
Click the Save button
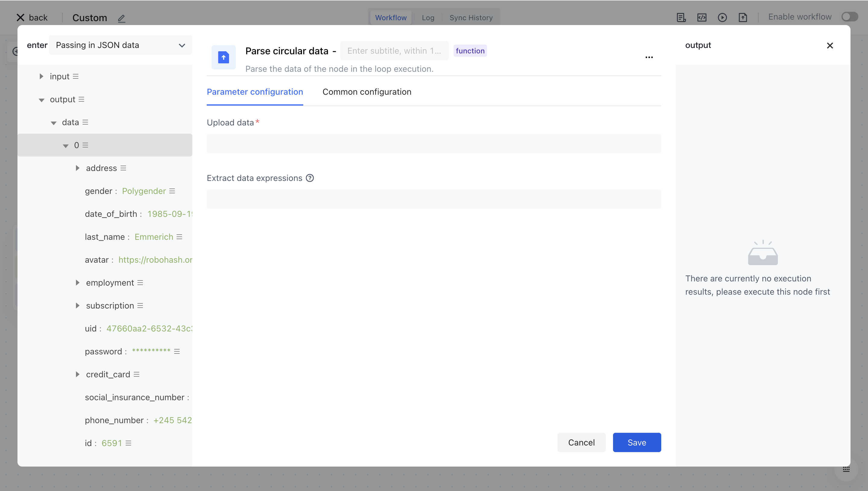pos(637,442)
